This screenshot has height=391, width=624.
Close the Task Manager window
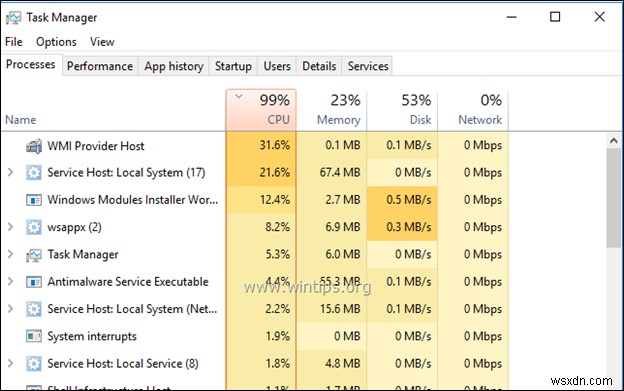(x=600, y=17)
